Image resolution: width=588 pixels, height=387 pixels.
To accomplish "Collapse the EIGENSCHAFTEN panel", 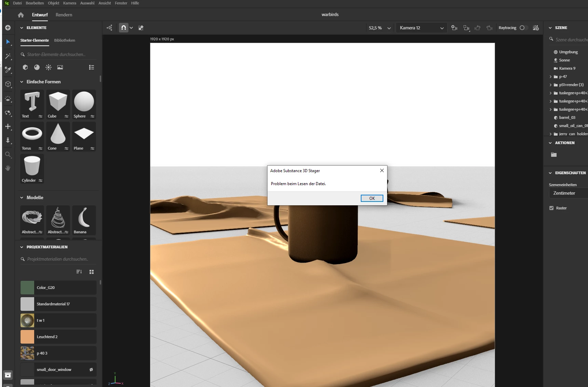I will point(550,173).
